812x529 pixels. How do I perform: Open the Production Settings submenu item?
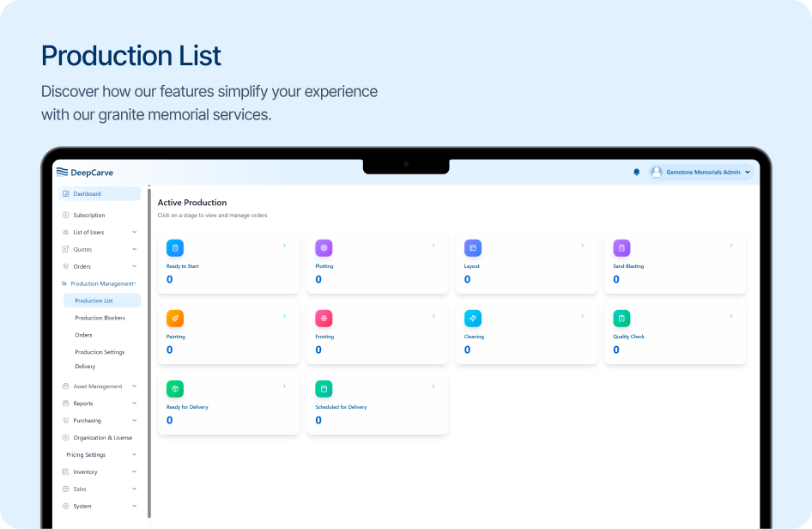[x=100, y=352]
